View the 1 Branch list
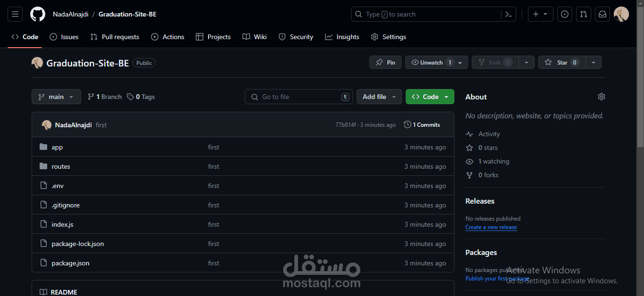The image size is (644, 296). pos(105,97)
